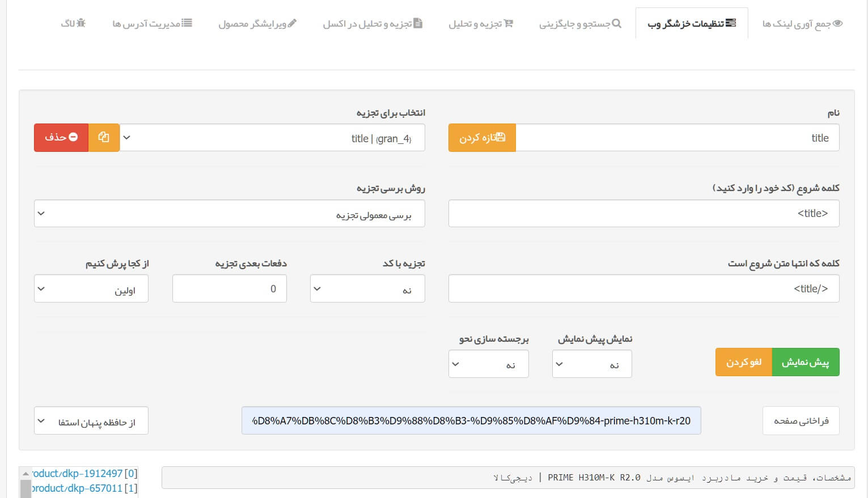
Task: Click the document icon on تجزیه و تحلیل در اکسل
Action: coord(418,23)
